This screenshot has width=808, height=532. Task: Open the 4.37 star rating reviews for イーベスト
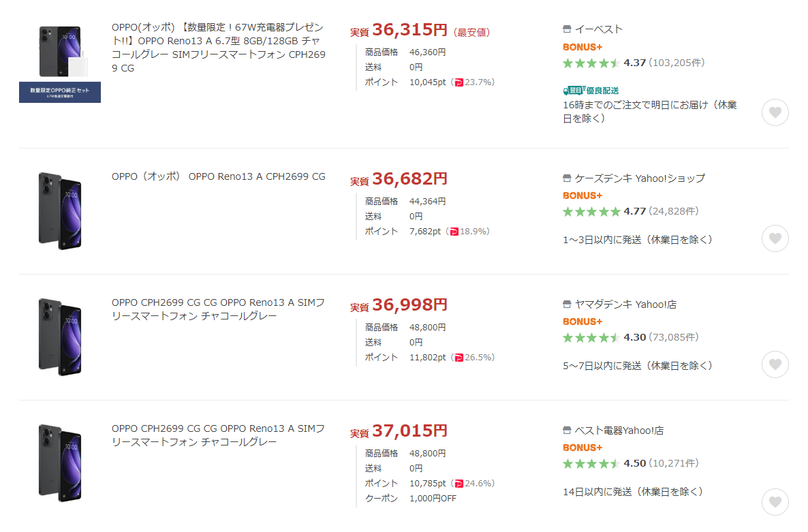tap(634, 63)
